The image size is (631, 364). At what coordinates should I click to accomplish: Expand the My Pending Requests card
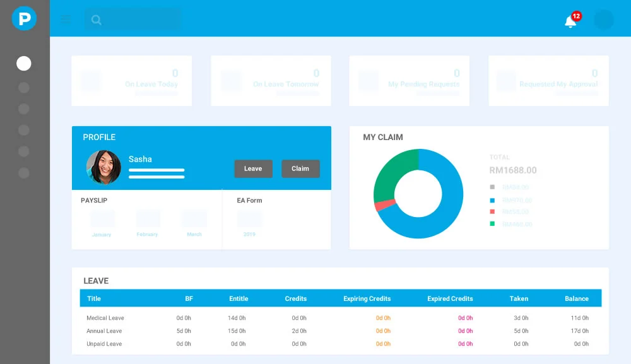[x=409, y=81]
